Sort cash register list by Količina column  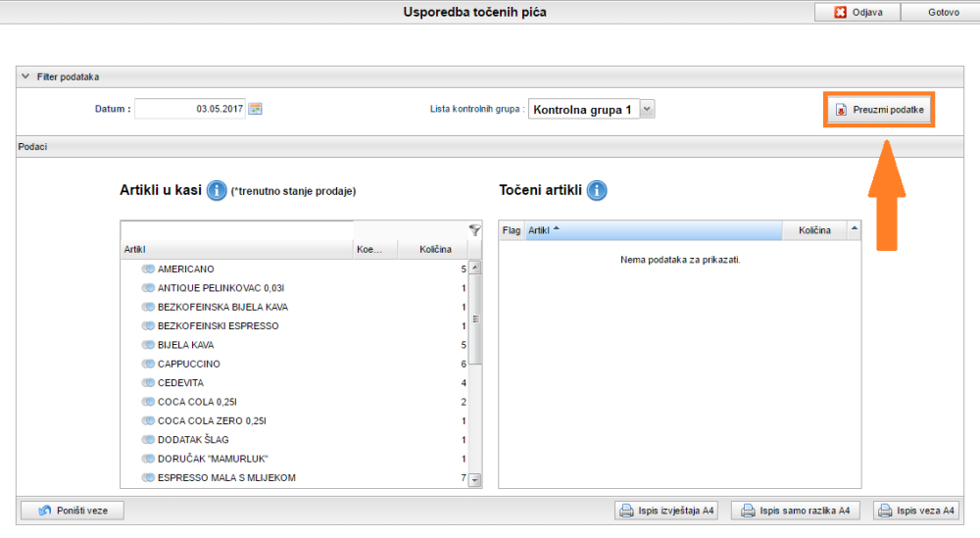tap(435, 250)
